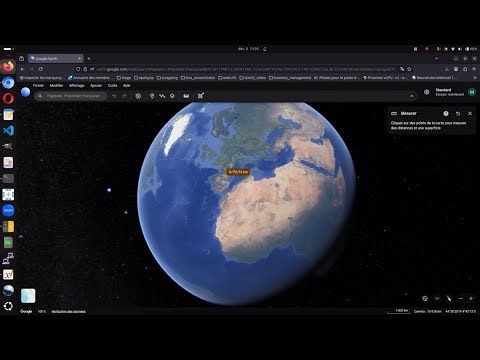Click the translate page icon
480x360 pixels.
tap(402, 69)
